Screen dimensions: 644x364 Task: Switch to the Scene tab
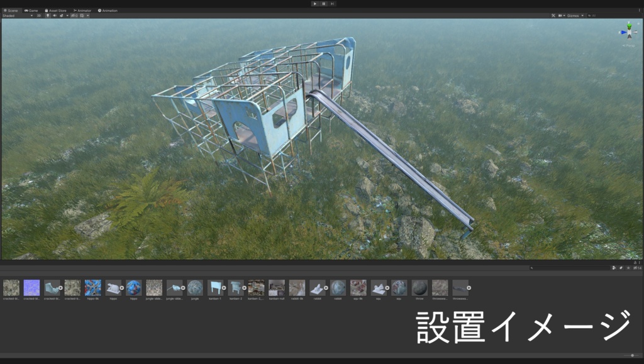click(11, 11)
